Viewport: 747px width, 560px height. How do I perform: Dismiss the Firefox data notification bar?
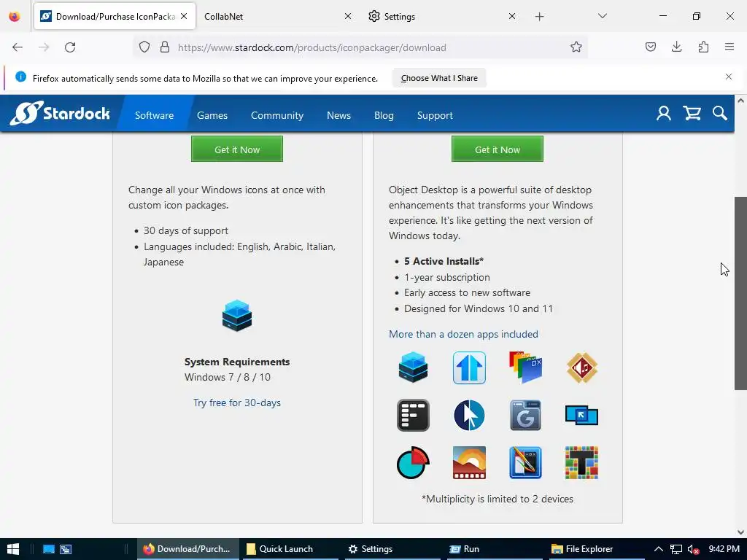pos(728,77)
